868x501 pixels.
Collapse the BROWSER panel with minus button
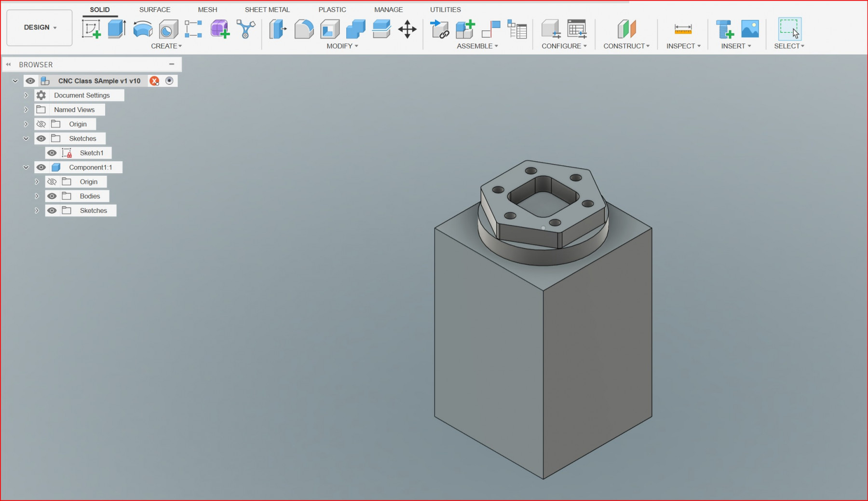pos(172,64)
